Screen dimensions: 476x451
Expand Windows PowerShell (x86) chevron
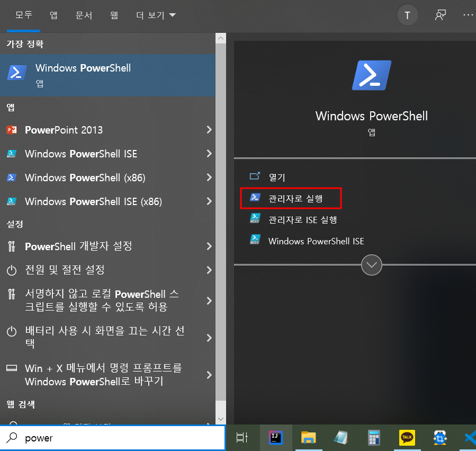point(209,177)
